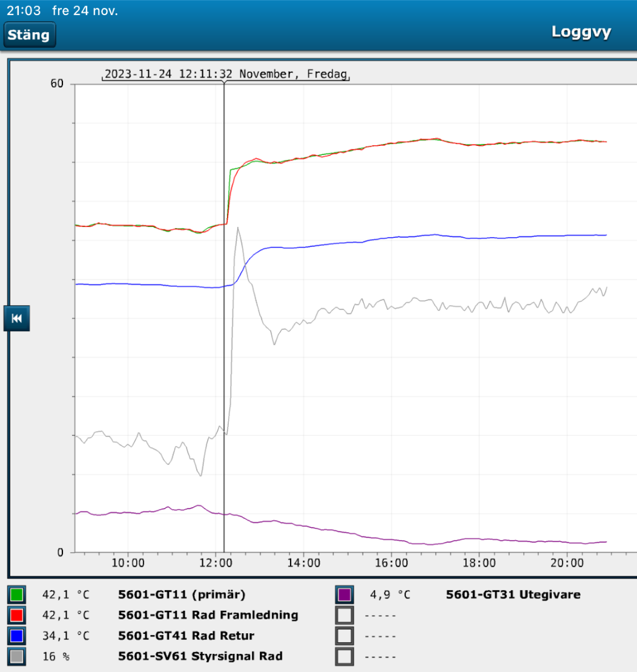Hide the blue GT41 Rad Retur series
The height and width of the screenshot is (672, 637).
coord(17,636)
